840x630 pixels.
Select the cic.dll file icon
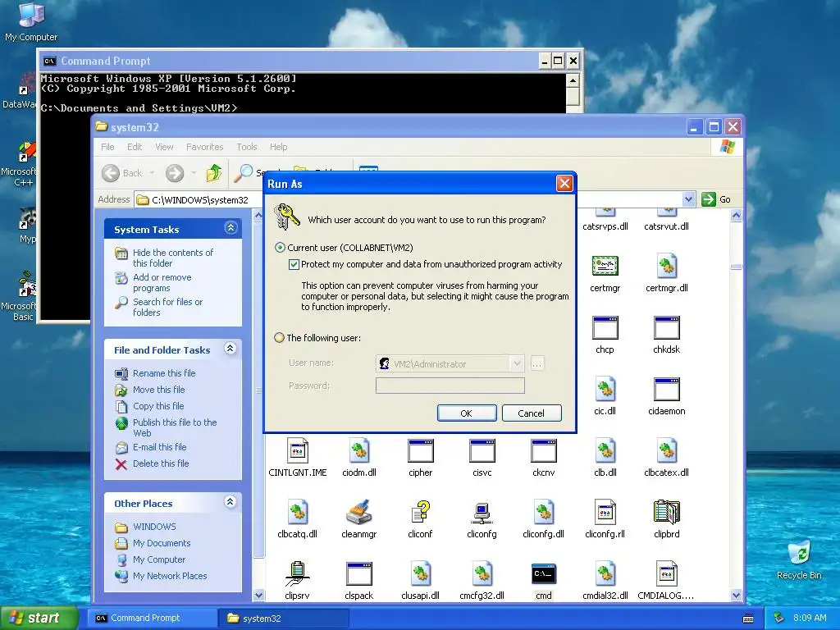point(605,390)
